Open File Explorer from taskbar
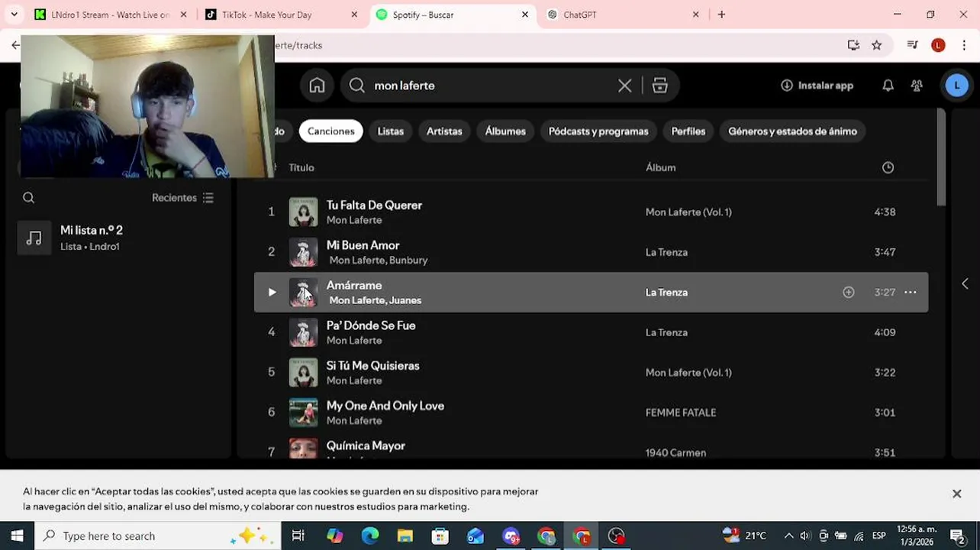The image size is (980, 550). click(x=405, y=536)
